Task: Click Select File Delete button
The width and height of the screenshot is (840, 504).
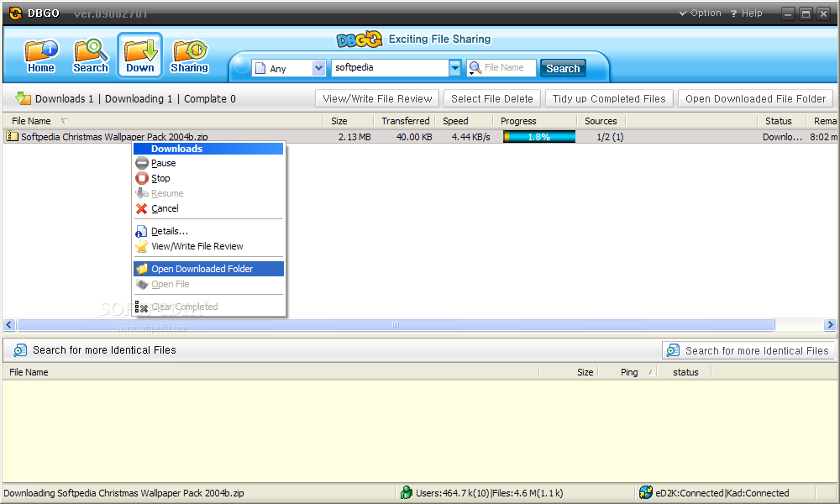Action: [x=491, y=98]
